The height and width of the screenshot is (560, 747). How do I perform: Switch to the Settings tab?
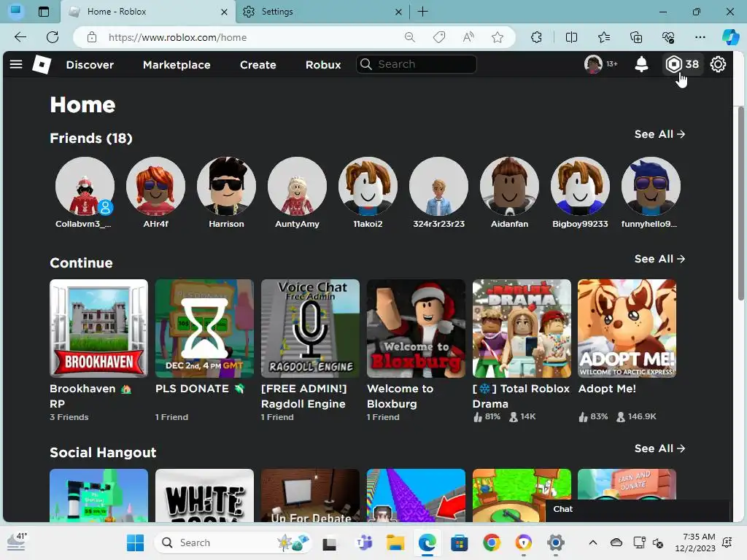(x=322, y=12)
